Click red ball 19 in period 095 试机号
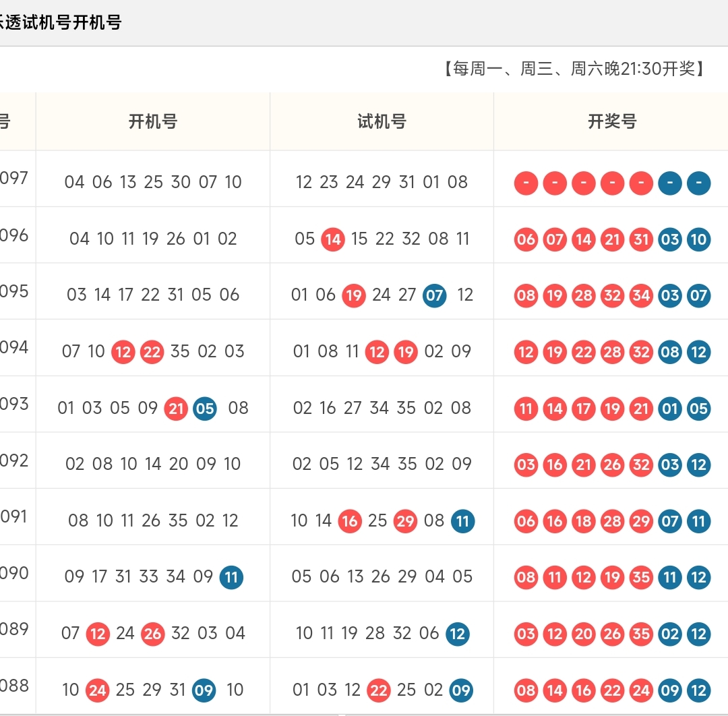The width and height of the screenshot is (728, 716). (354, 295)
